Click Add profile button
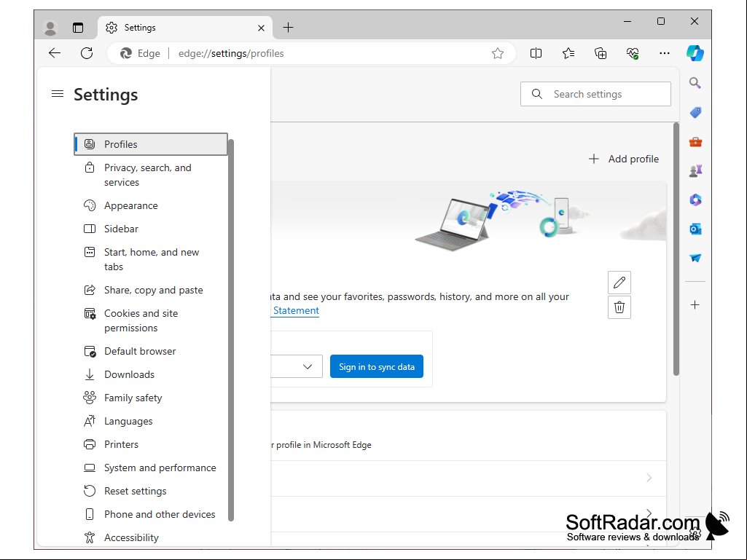 click(x=624, y=159)
